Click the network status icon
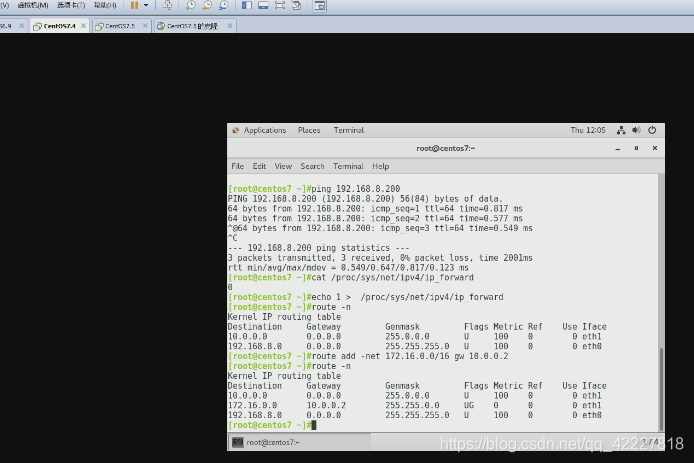Viewport: 694px width, 463px height. click(x=621, y=130)
